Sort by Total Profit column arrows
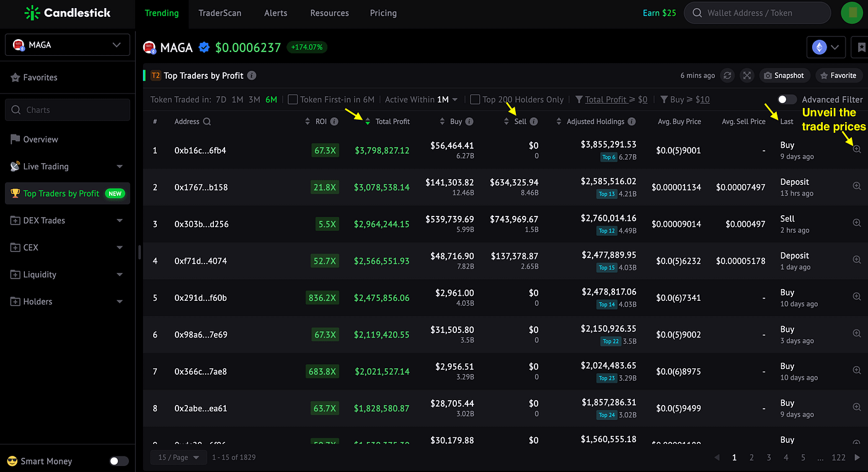The height and width of the screenshot is (472, 868). tap(368, 122)
